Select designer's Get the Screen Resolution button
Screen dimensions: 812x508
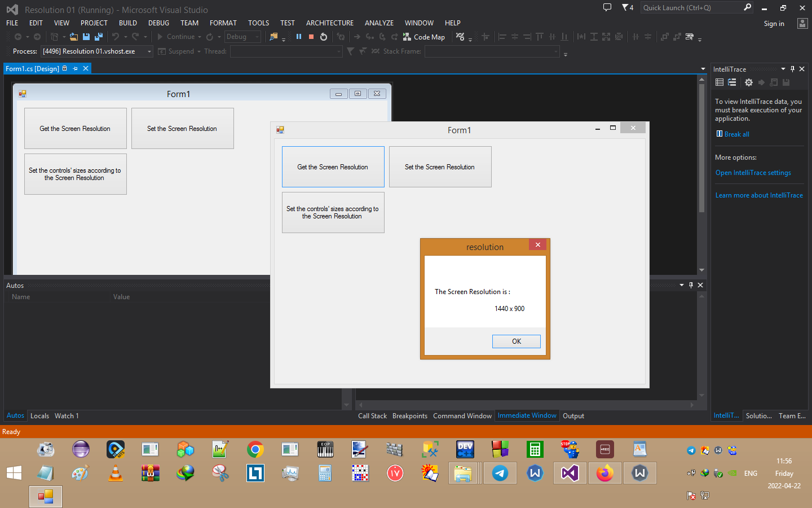click(x=76, y=129)
